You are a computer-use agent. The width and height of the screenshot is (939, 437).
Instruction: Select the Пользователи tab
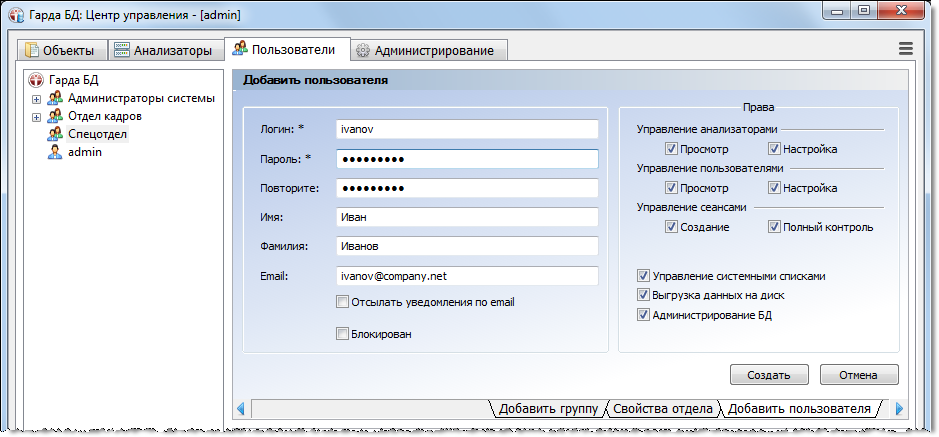click(287, 48)
